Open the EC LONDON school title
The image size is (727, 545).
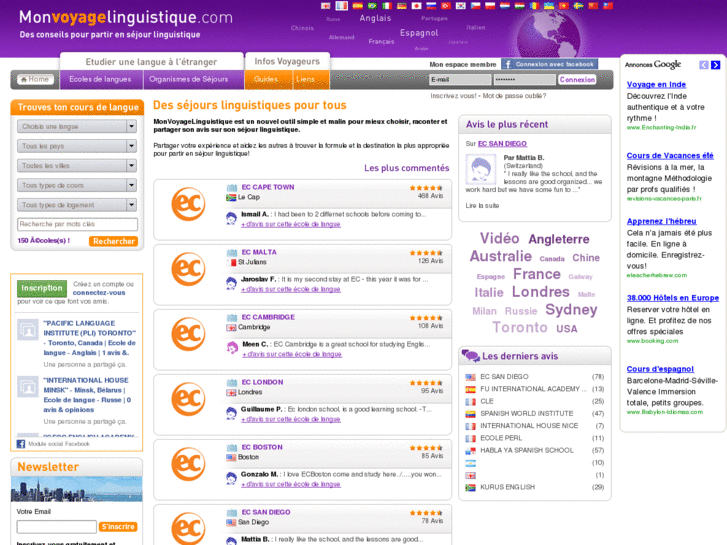tap(262, 382)
